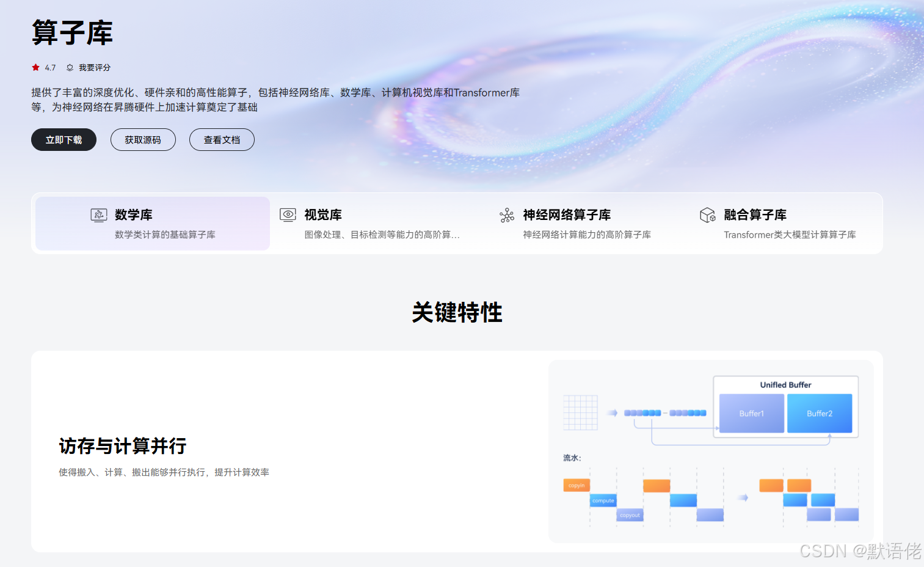This screenshot has width=924, height=567.
Task: Click the 我要评分 rating link
Action: [x=95, y=67]
